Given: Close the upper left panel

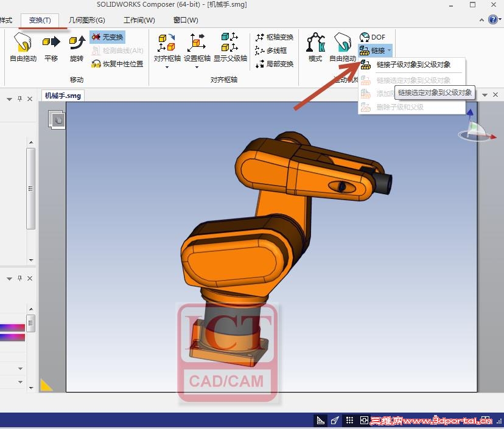Looking at the screenshot, I should tap(30, 99).
